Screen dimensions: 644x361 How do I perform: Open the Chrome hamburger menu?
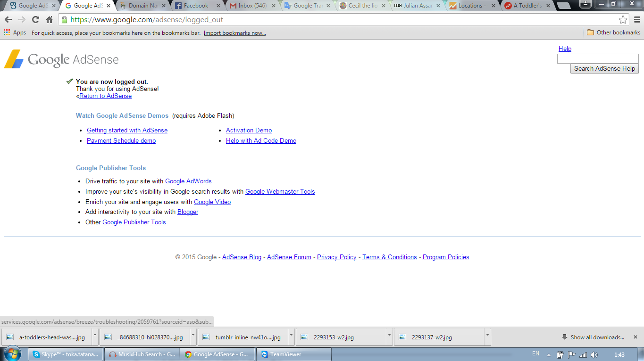tap(636, 20)
